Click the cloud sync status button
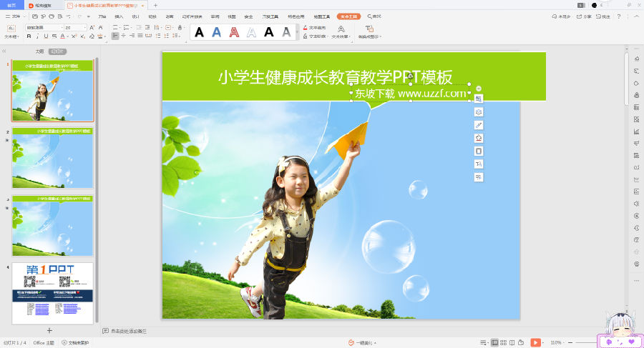 [561, 16]
